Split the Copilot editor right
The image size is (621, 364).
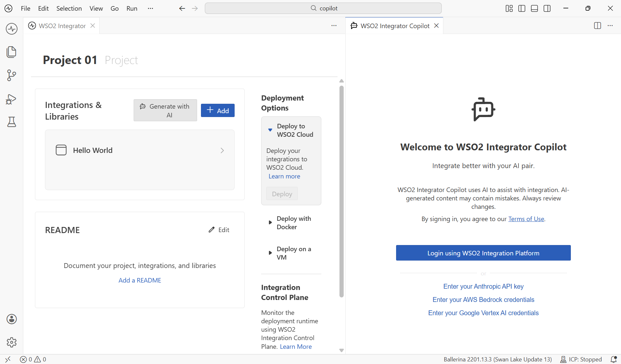click(597, 26)
